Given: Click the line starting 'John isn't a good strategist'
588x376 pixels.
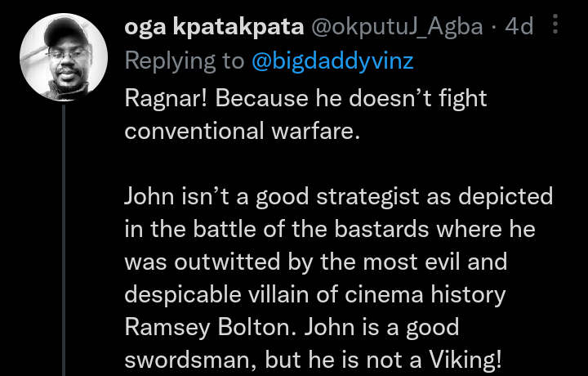Looking at the screenshot, I should click(338, 197).
